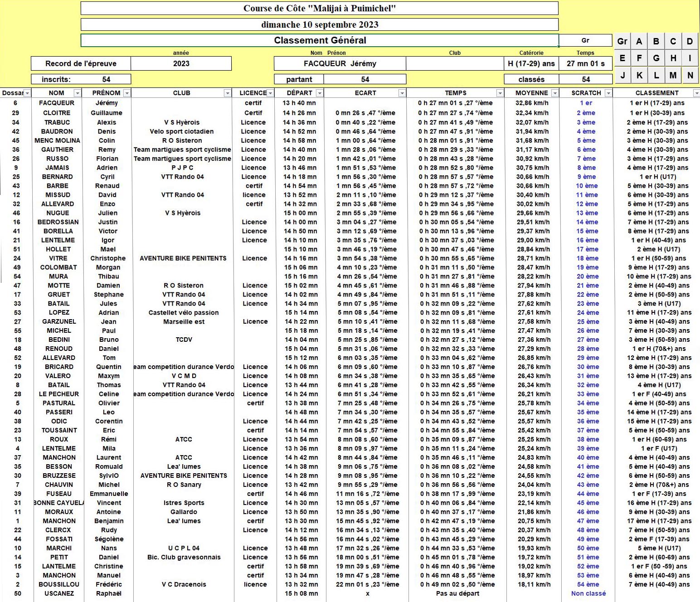Screen dimensions: 700x602
Task: Select the Record de l'épreuve cell
Action: click(81, 63)
